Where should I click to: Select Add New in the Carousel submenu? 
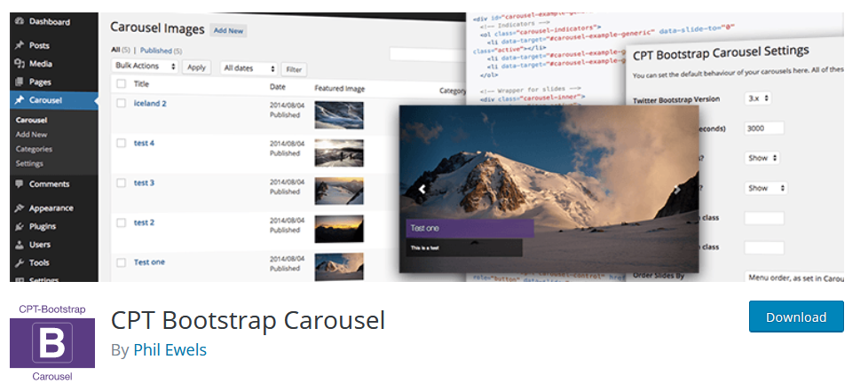(32, 135)
